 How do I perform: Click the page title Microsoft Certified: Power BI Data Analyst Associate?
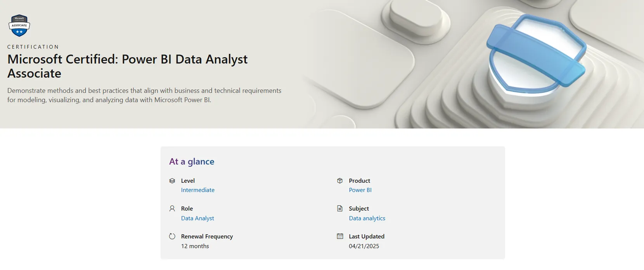(x=128, y=66)
